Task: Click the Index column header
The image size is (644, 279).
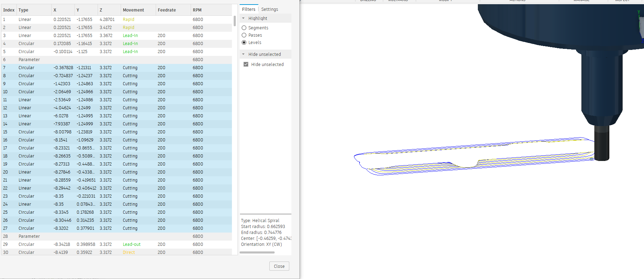Action: point(9,10)
